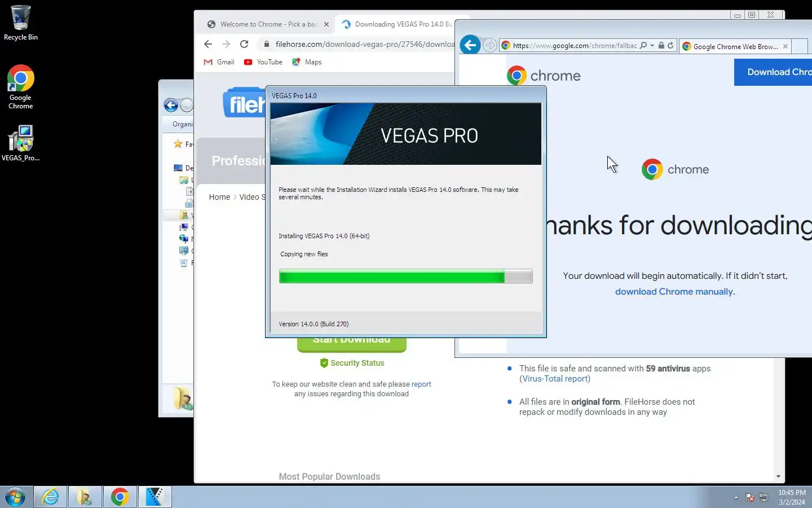
Task: Click the Most Popular Downloads heading
Action: click(x=329, y=476)
